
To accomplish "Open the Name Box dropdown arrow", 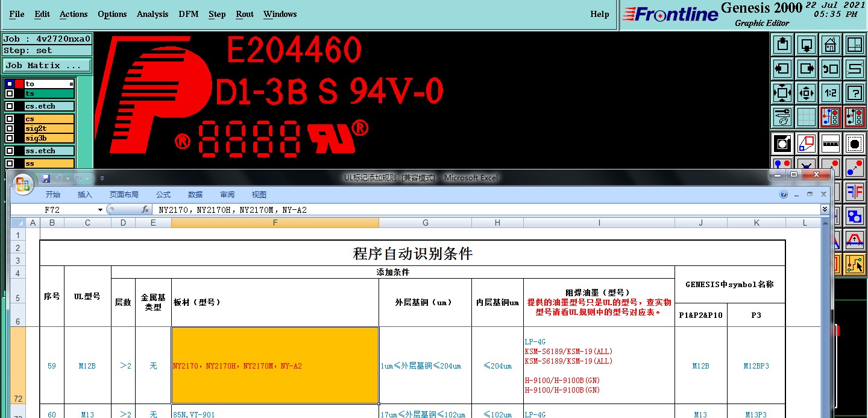I will click(100, 210).
